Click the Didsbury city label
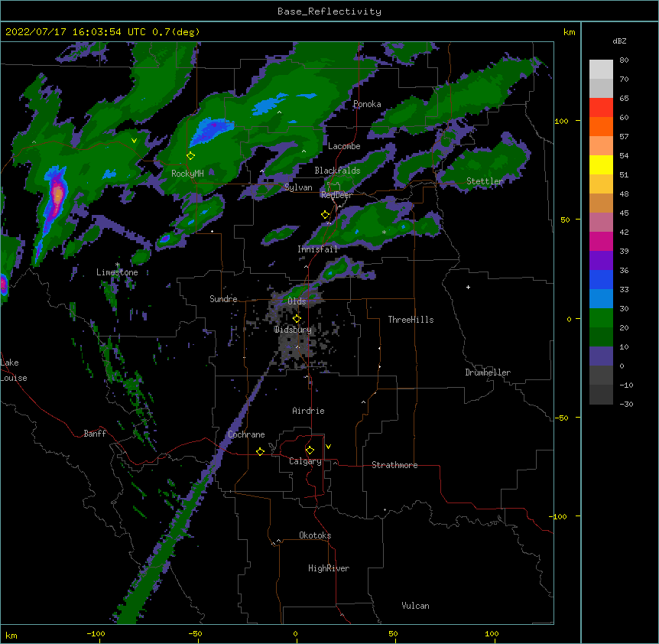659x644 pixels. [x=293, y=330]
